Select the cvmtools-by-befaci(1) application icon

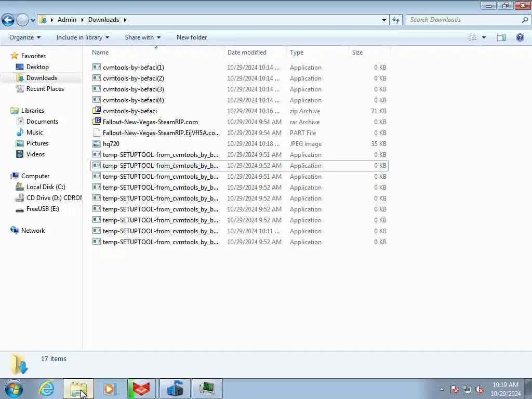96,67
